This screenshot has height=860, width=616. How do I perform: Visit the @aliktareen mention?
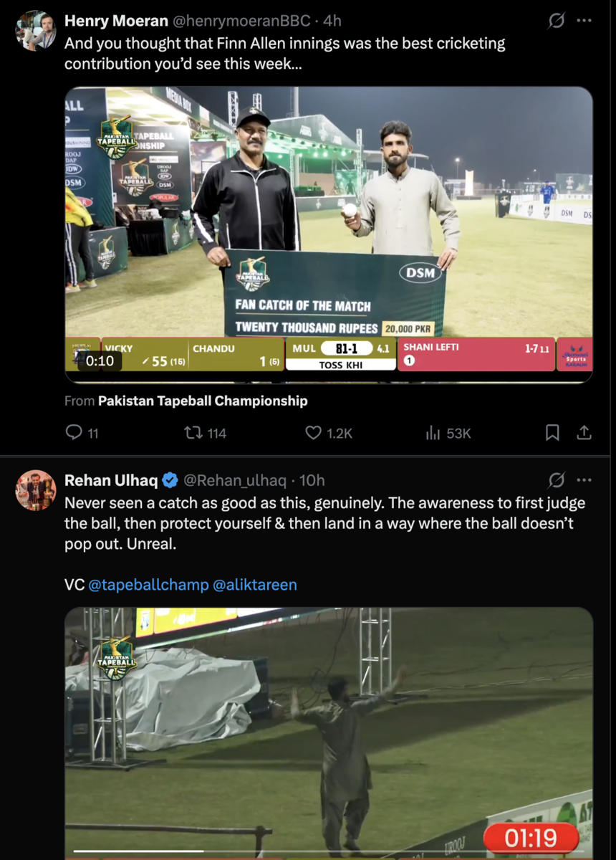pyautogui.click(x=255, y=585)
